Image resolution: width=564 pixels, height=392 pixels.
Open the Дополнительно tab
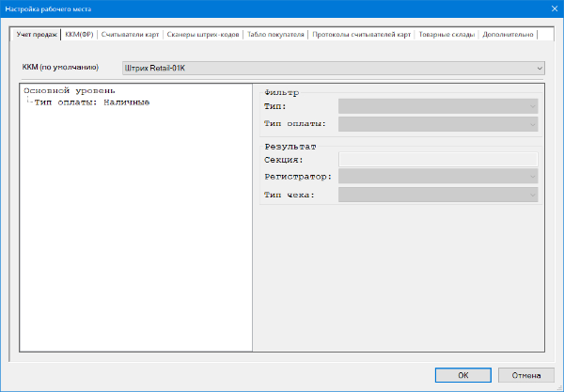tap(509, 35)
